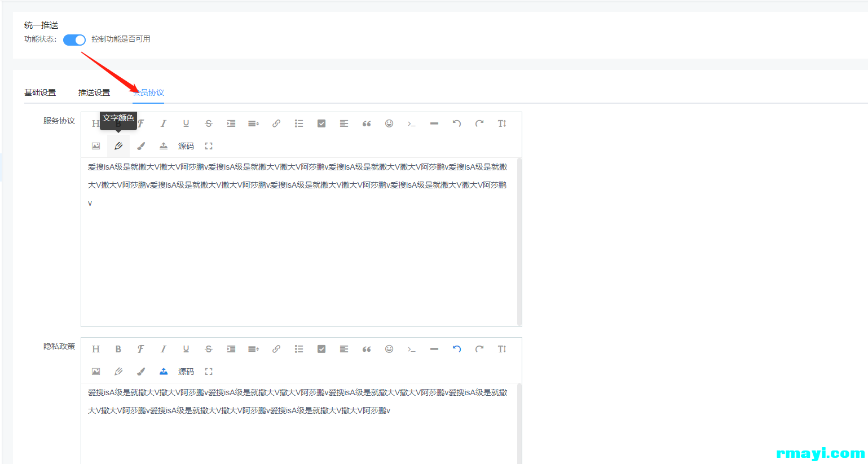Insert horizontal divider line in 隐私政策 editor

tap(434, 349)
